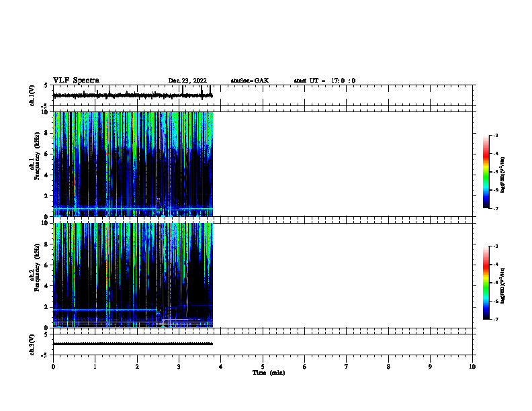
Task: Click the time axis tick label "7"
Action: [347, 367]
